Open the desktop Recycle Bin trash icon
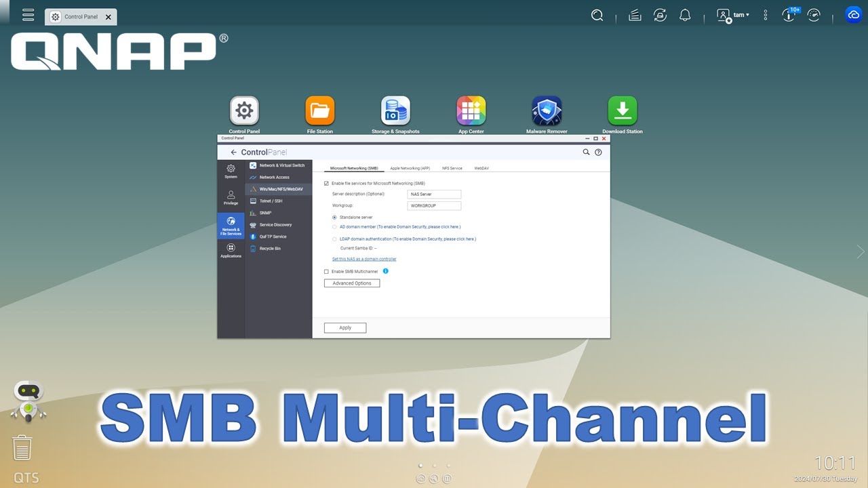Image resolution: width=868 pixels, height=488 pixels. 22,448
